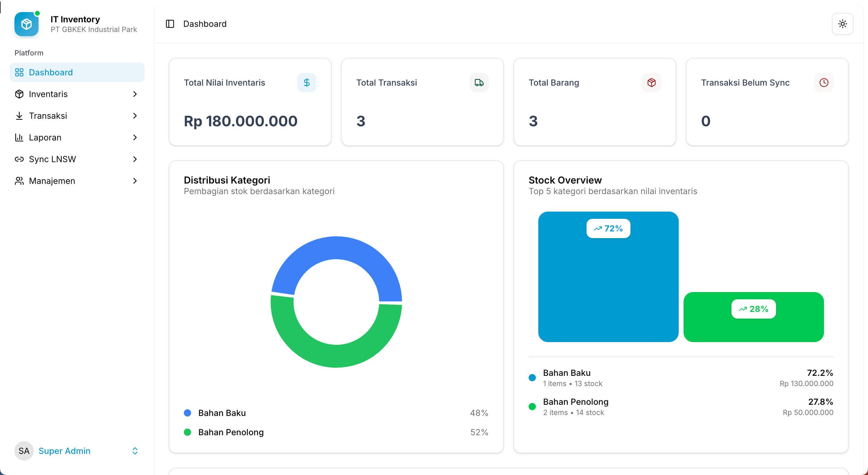Screen dimensions: 868x475
Task: Click the green donut segment
Action: point(336,357)
